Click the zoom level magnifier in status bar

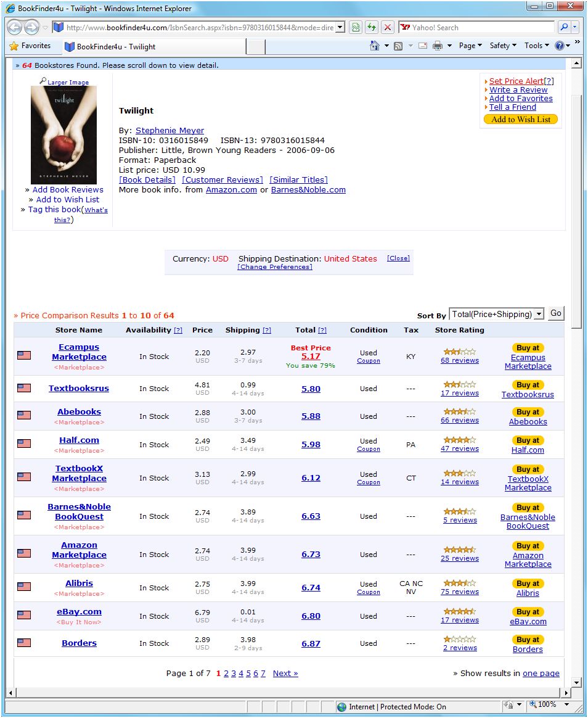tap(534, 704)
